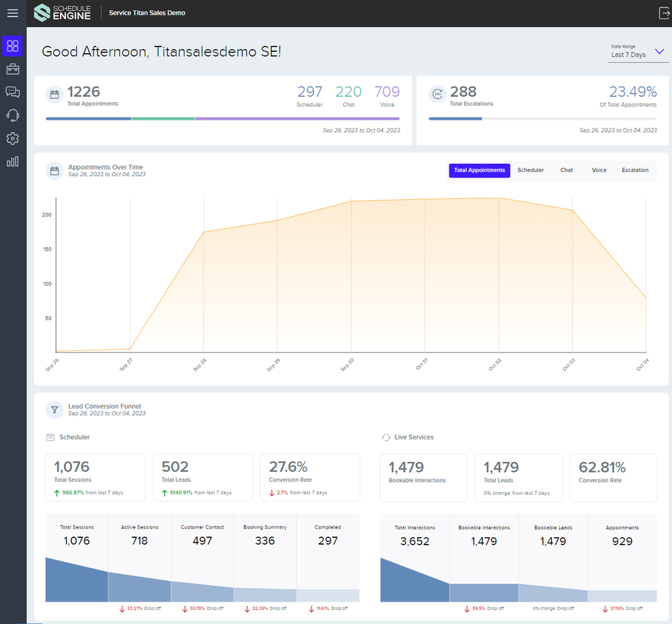Select the Total Appointments chart tab

(x=479, y=171)
